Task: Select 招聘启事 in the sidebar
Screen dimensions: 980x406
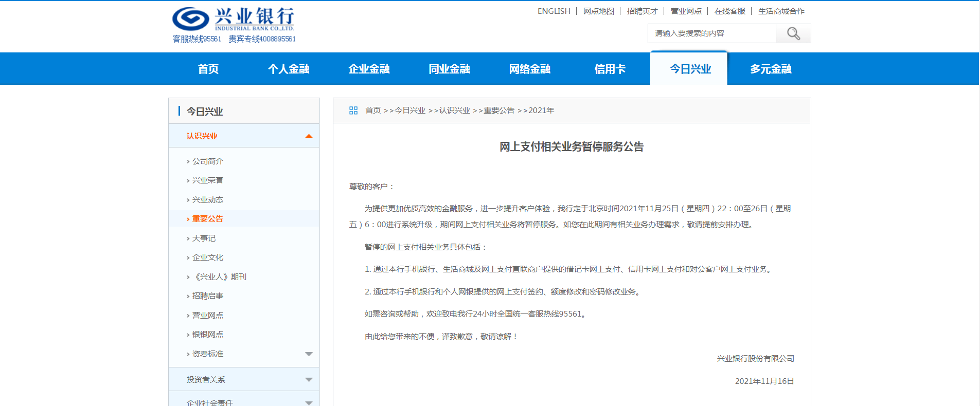Action: coord(208,296)
